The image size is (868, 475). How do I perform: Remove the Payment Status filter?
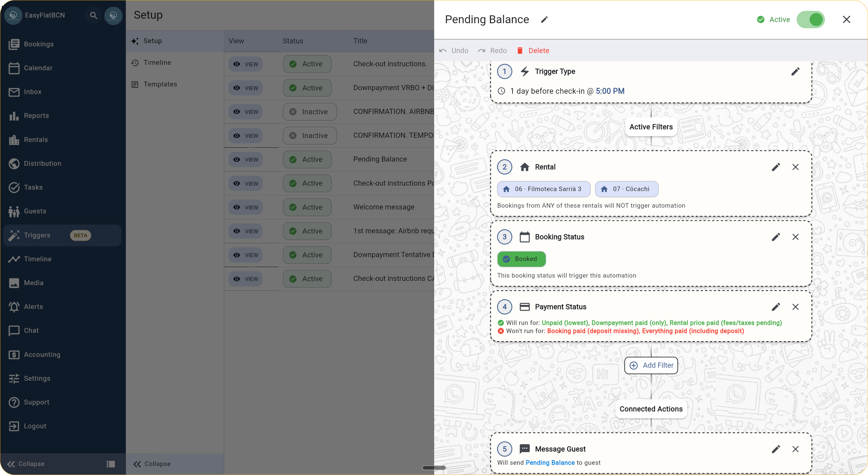point(795,307)
